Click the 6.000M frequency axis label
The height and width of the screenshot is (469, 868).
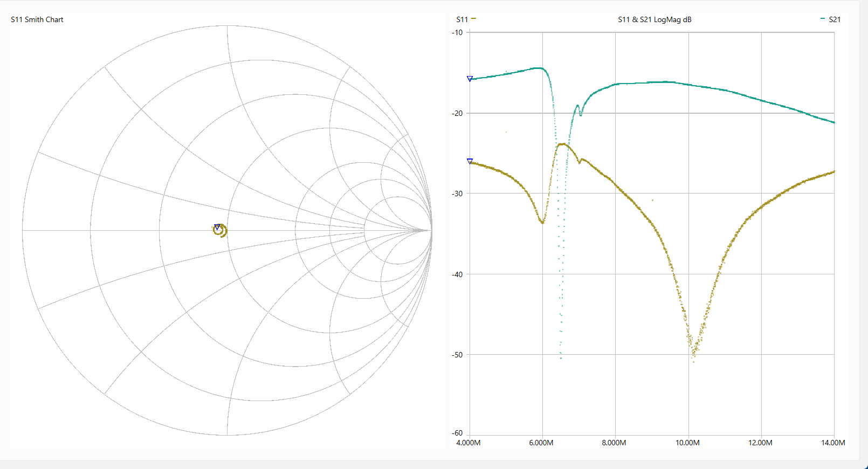(541, 443)
